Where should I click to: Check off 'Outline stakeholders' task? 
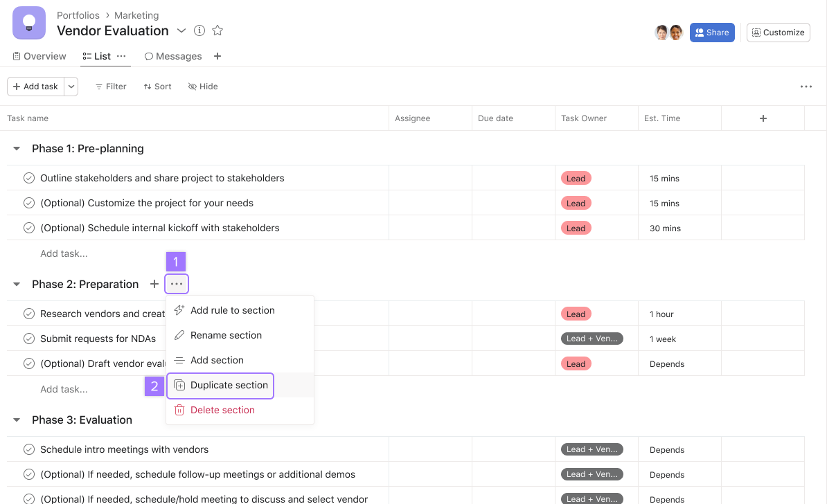pos(28,177)
